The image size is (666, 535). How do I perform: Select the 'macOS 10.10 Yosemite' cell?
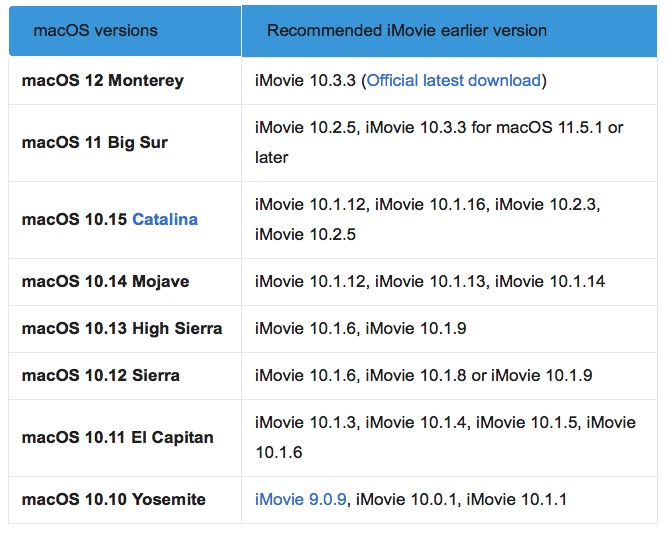[125, 500]
